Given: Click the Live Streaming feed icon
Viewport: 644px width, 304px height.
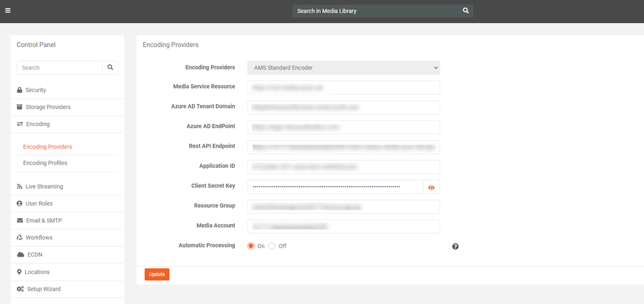Looking at the screenshot, I should tap(20, 186).
